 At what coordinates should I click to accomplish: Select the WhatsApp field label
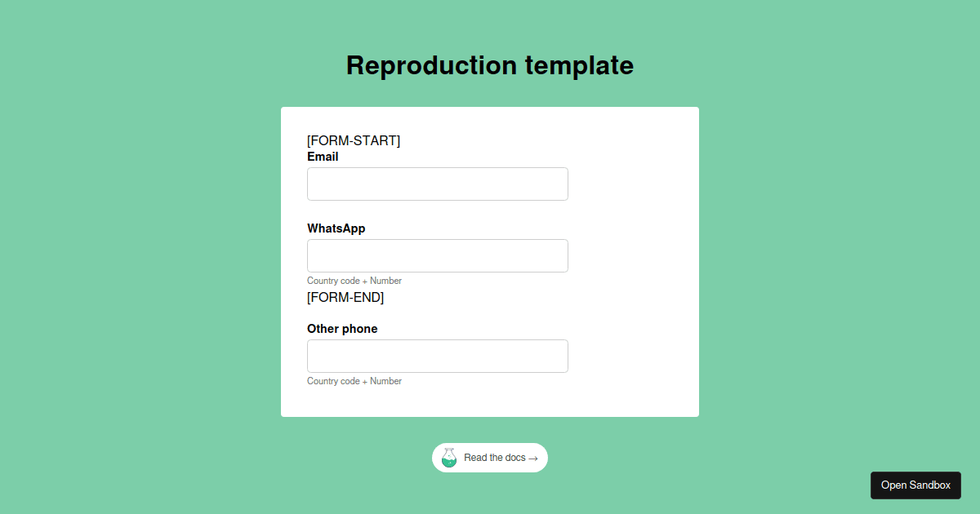(x=336, y=228)
